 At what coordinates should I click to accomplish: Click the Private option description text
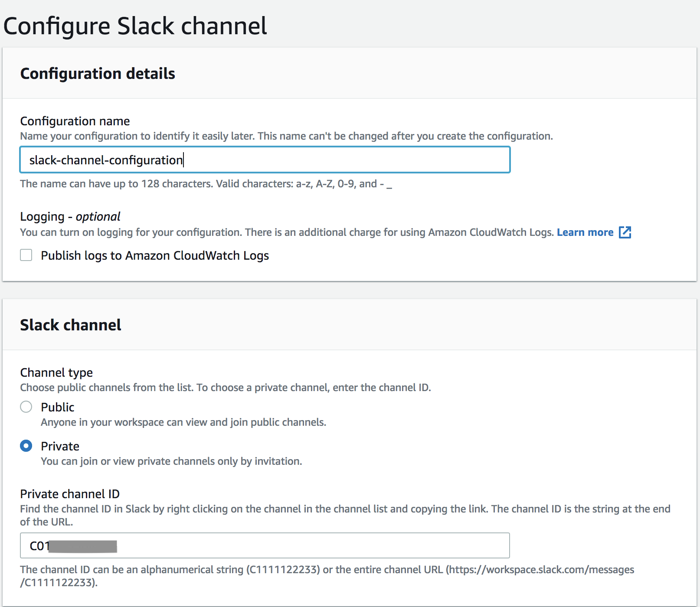pyautogui.click(x=171, y=461)
